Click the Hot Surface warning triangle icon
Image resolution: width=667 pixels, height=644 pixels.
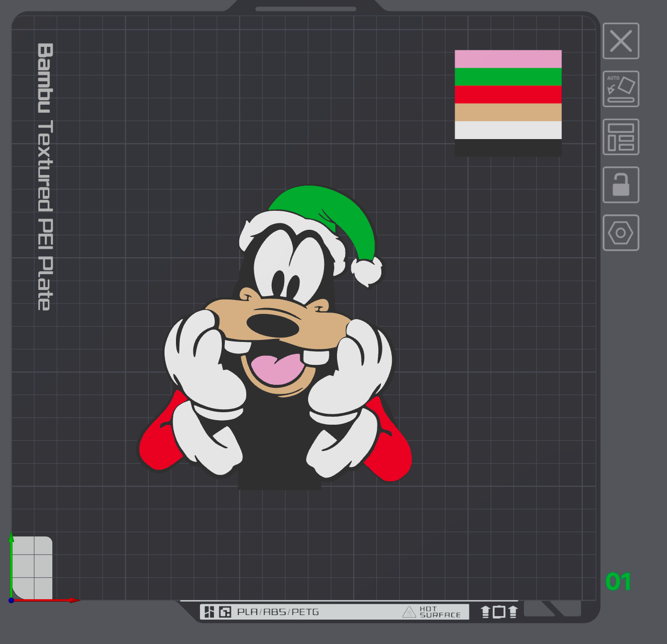coord(409,612)
